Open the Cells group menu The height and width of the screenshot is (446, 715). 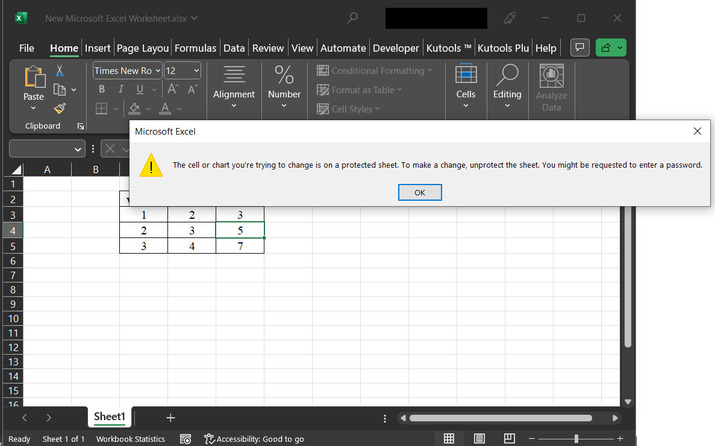pos(466,87)
